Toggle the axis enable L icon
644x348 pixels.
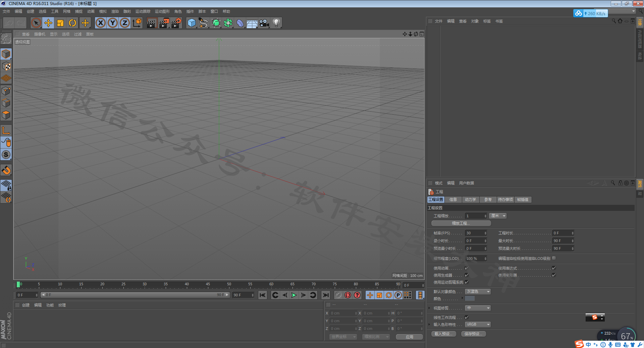click(6, 130)
